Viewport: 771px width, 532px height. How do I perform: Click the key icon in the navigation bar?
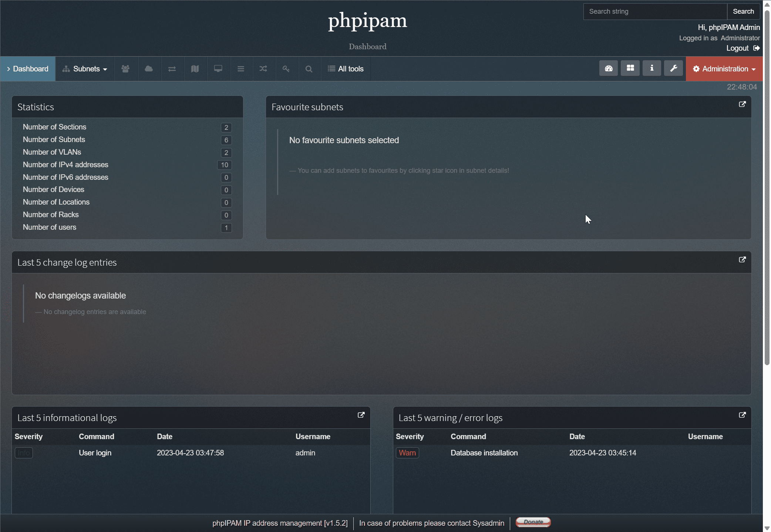pos(286,69)
